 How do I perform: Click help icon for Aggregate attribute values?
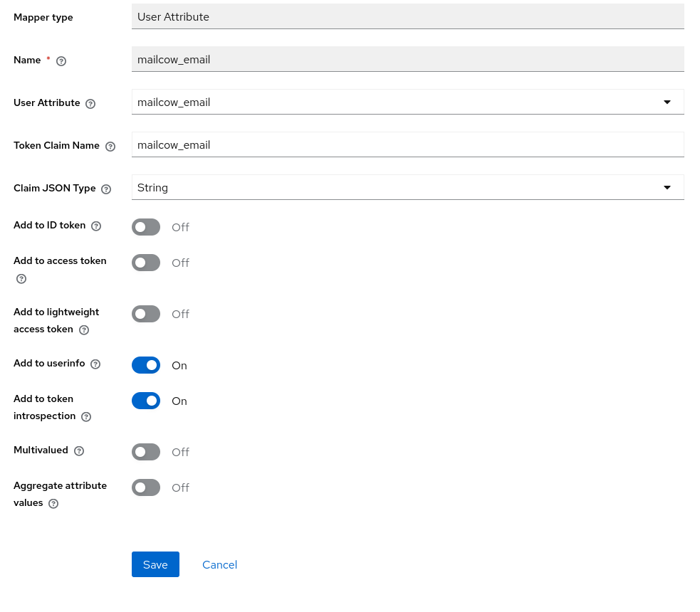53,504
